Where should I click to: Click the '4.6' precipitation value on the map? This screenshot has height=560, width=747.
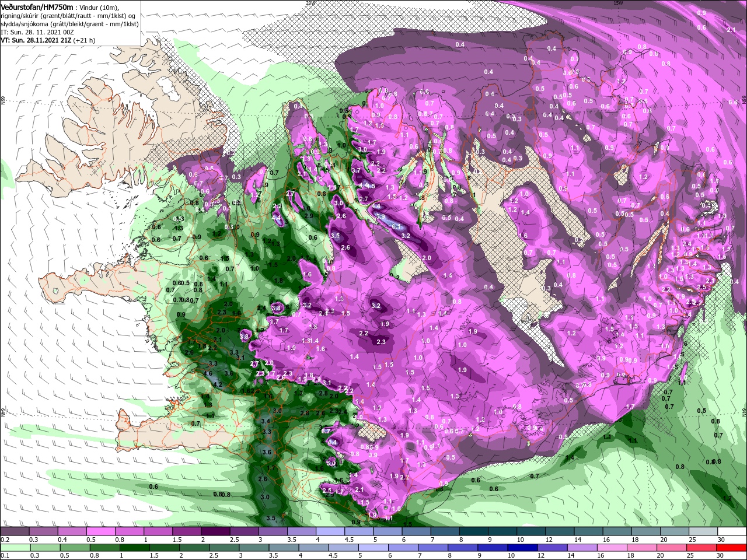pyautogui.click(x=207, y=373)
